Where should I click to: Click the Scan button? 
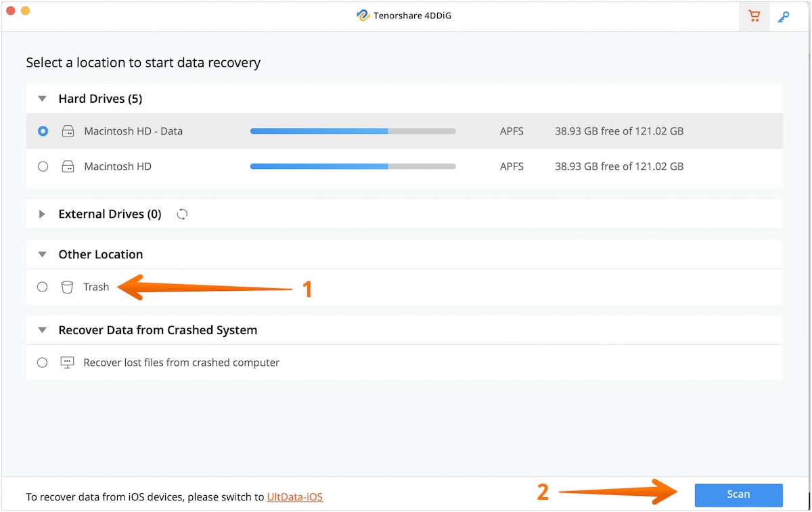(738, 495)
